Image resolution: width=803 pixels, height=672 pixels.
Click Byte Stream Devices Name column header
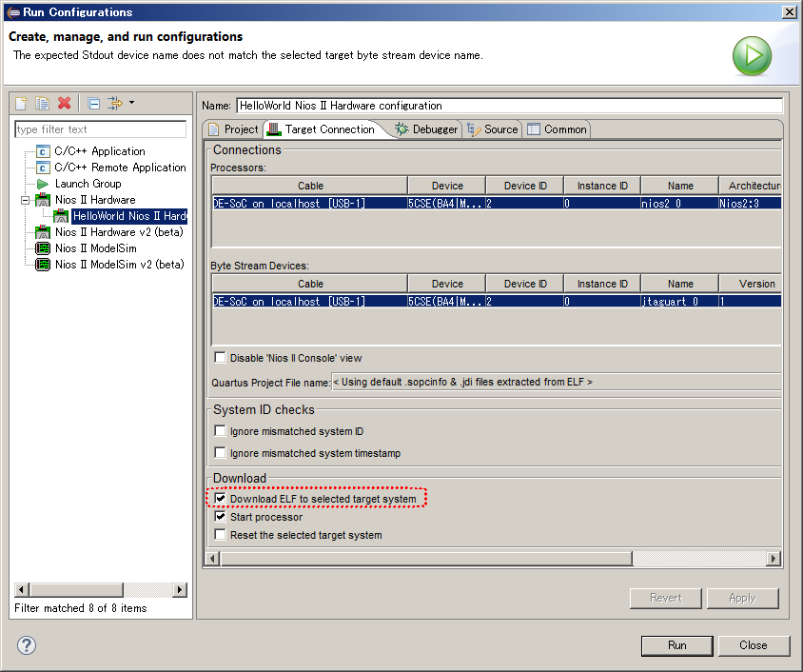coord(680,284)
